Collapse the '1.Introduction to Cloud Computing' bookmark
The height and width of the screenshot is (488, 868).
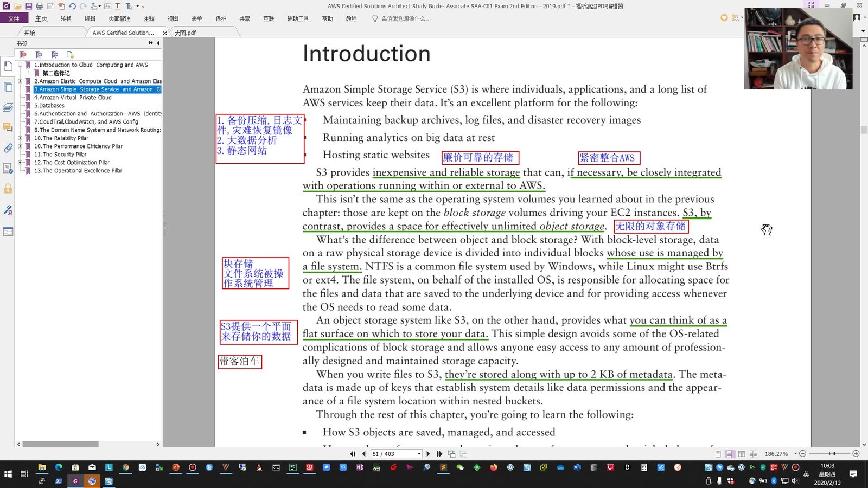pos(20,65)
